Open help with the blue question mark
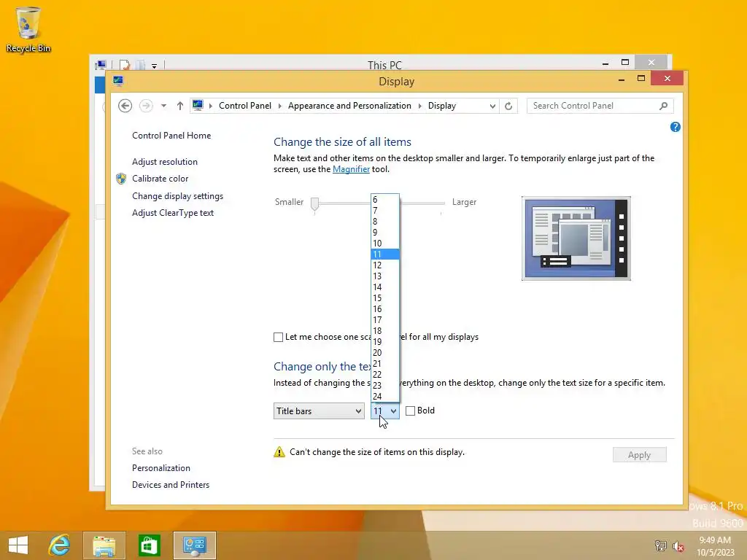The width and height of the screenshot is (747, 560). [675, 127]
